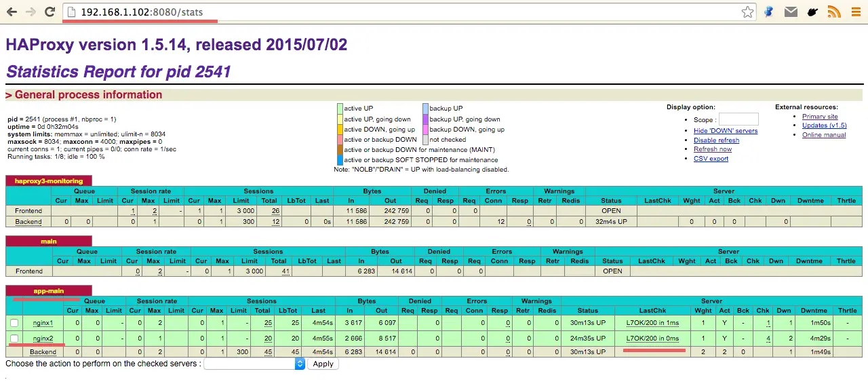Click the '24m35s UP' status cell
The height and width of the screenshot is (384, 868).
point(588,338)
